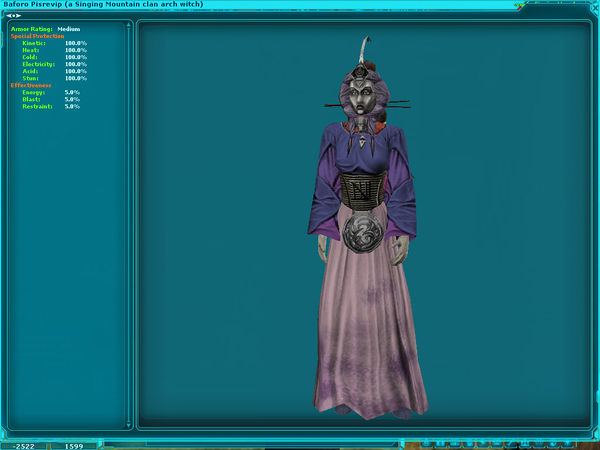The height and width of the screenshot is (450, 600).
Task: Click the Electricity 100.0% protection entry
Action: pyautogui.click(x=54, y=64)
